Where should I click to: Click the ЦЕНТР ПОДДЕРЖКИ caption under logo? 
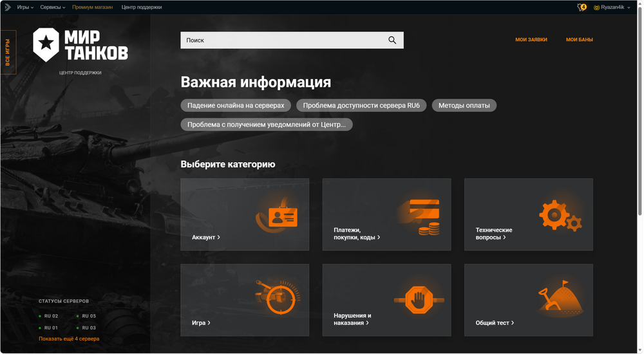pos(80,73)
